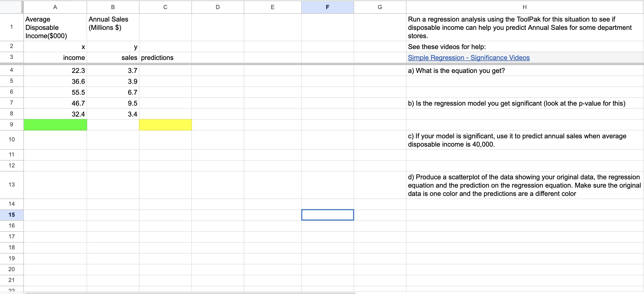Click cell with scatterplot instruction d)
The image size is (644, 294).
tap(524, 185)
